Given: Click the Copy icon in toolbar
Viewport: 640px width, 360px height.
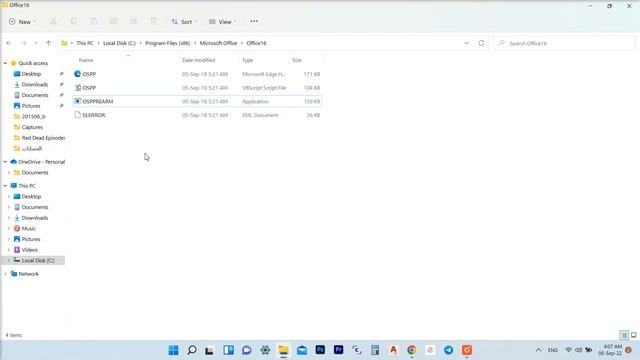Looking at the screenshot, I should point(73,21).
